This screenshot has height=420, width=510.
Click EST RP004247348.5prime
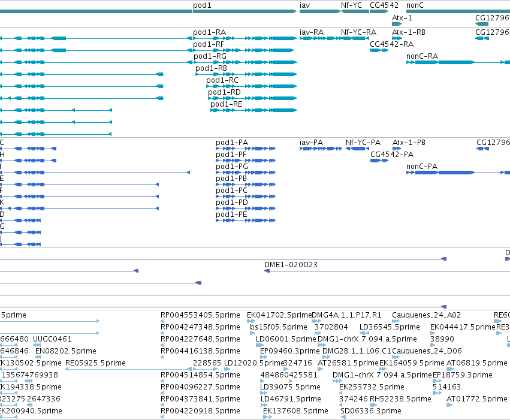200,327
